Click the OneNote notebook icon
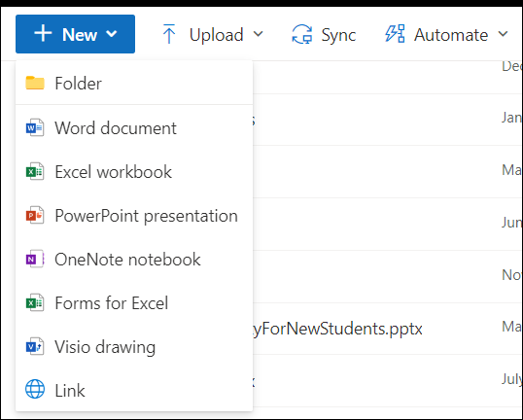The height and width of the screenshot is (420, 523). [35, 260]
